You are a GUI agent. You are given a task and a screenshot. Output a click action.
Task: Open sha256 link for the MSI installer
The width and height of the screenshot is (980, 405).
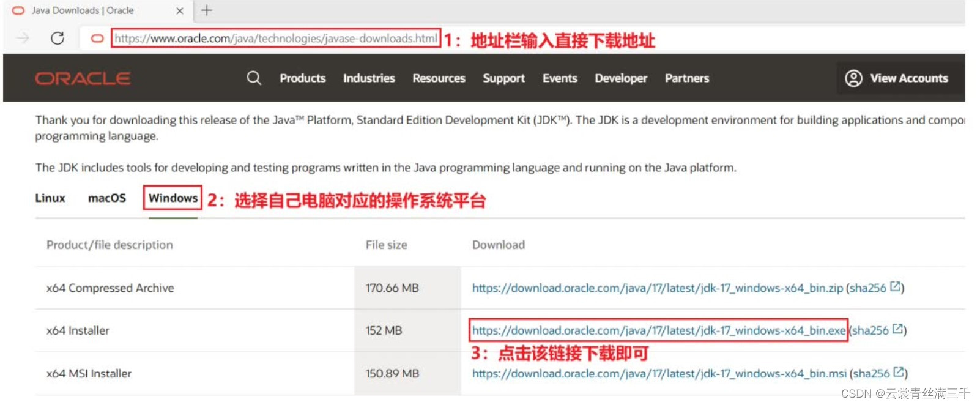pos(872,373)
